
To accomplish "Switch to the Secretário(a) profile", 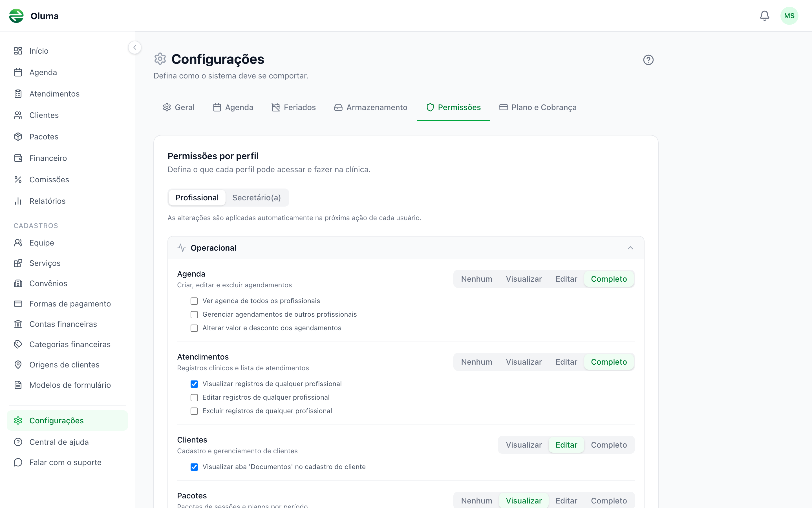I will pos(257,198).
